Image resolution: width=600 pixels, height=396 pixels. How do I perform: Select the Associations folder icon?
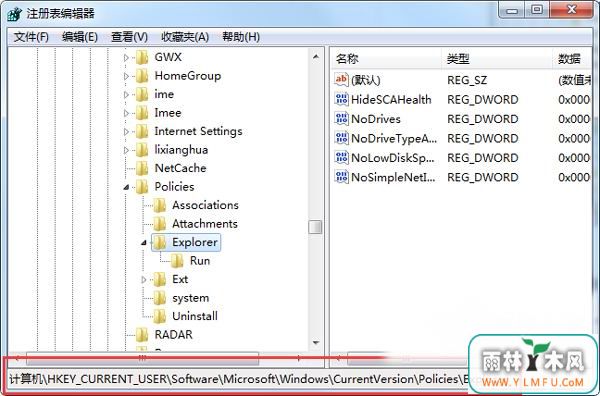point(160,205)
